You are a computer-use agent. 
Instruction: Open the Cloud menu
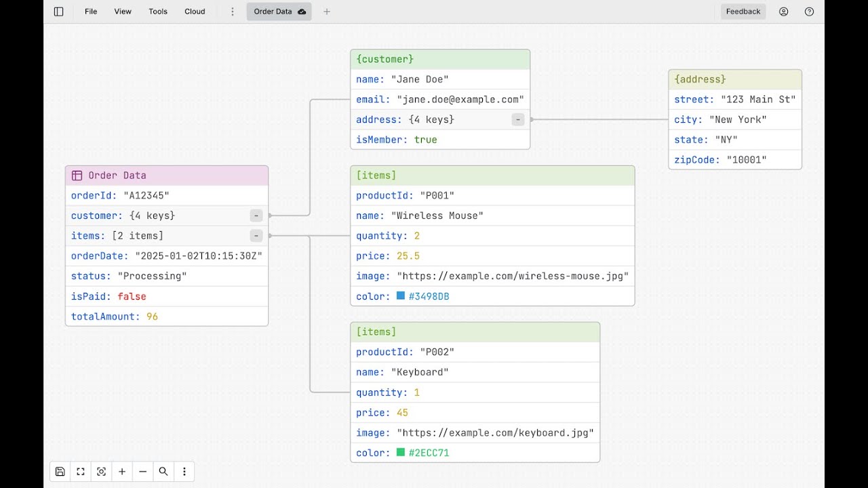(x=195, y=12)
